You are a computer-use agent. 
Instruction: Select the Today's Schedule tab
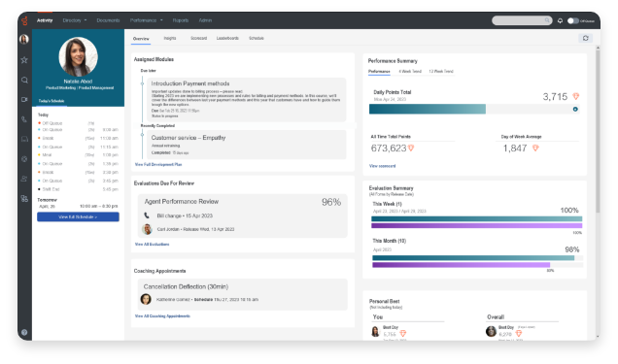51,101
